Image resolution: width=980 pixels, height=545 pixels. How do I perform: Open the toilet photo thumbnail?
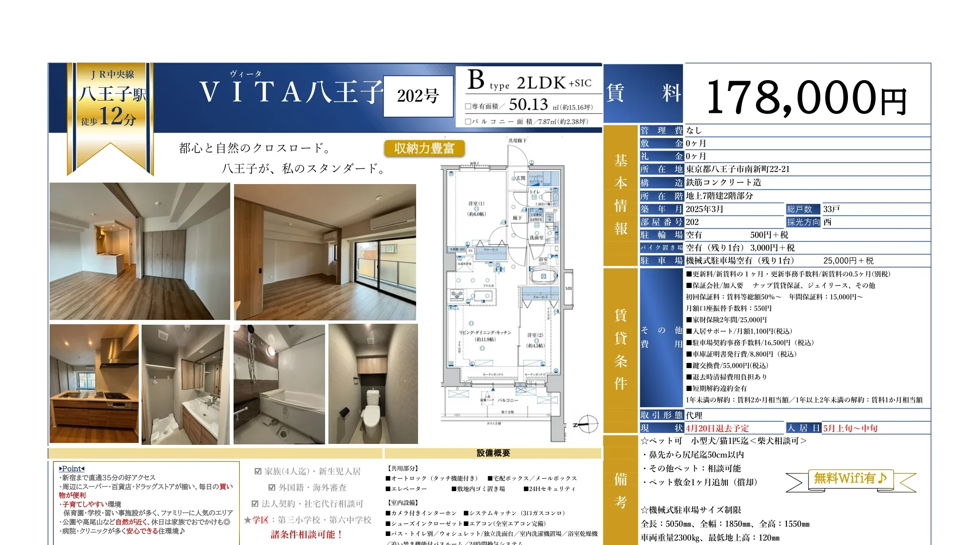pyautogui.click(x=373, y=384)
